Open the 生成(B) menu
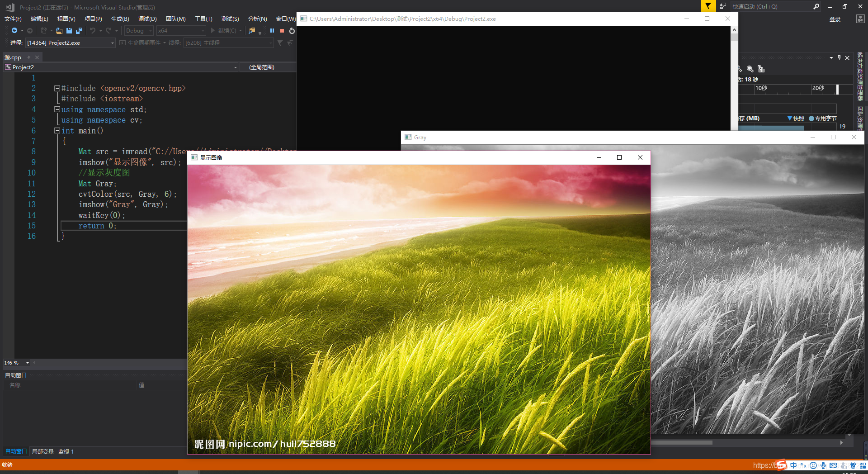 [120, 19]
